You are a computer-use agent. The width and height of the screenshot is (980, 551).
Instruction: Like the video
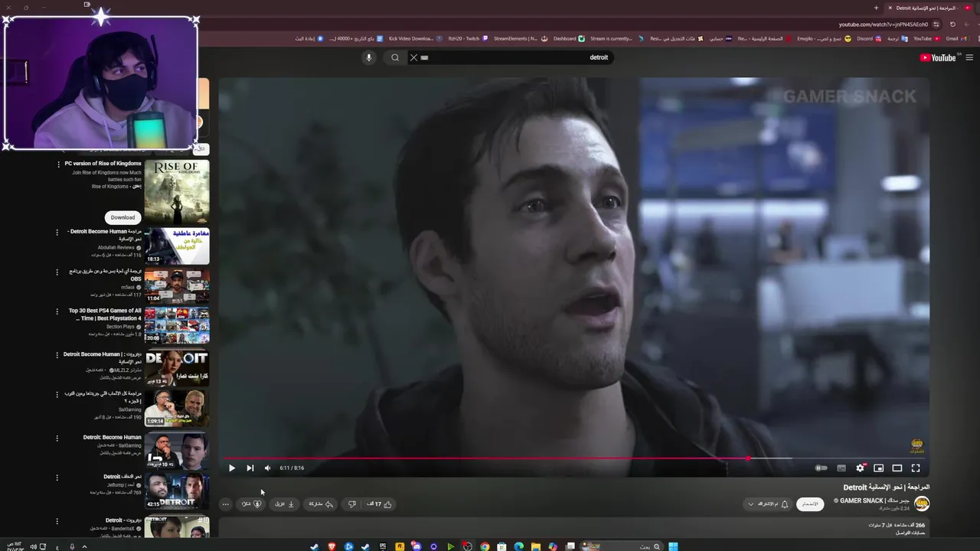click(380, 504)
